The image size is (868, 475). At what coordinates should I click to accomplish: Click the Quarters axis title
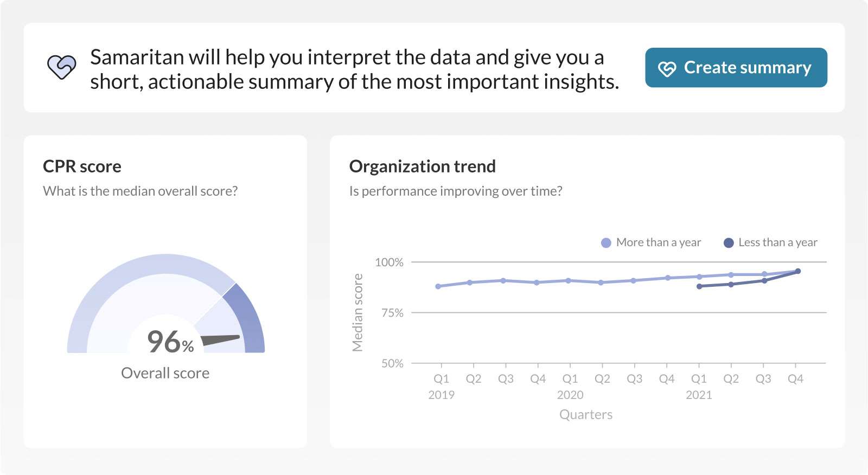click(586, 415)
